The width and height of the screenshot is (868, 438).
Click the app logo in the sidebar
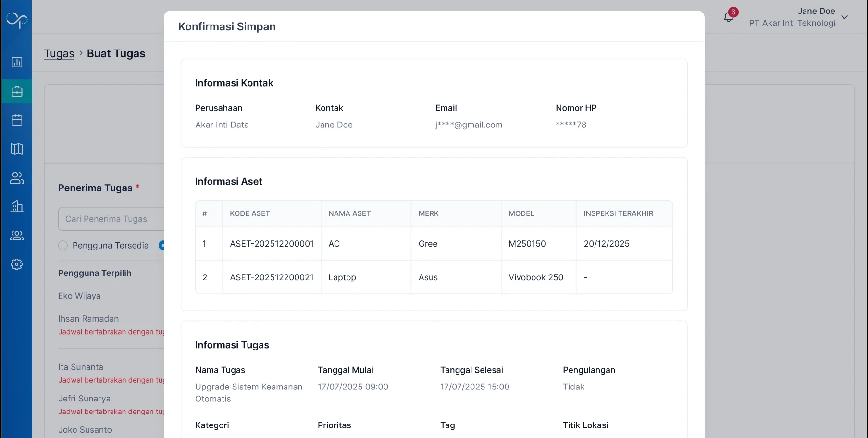tap(17, 20)
